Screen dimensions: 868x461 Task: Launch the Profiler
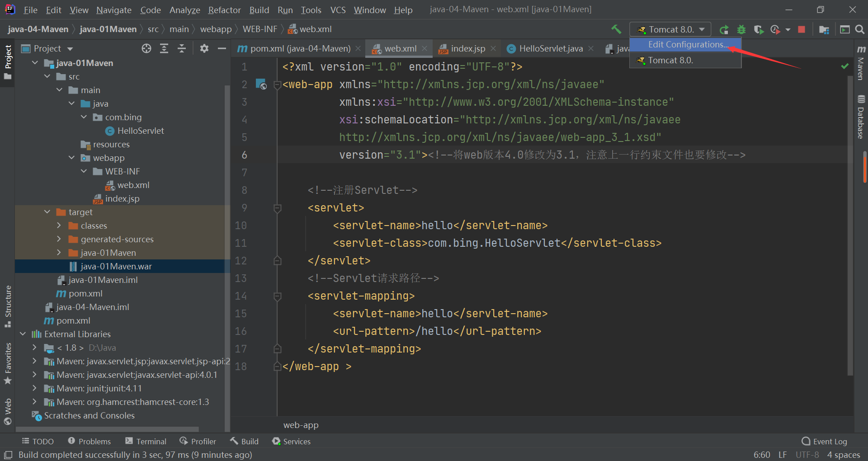776,29
